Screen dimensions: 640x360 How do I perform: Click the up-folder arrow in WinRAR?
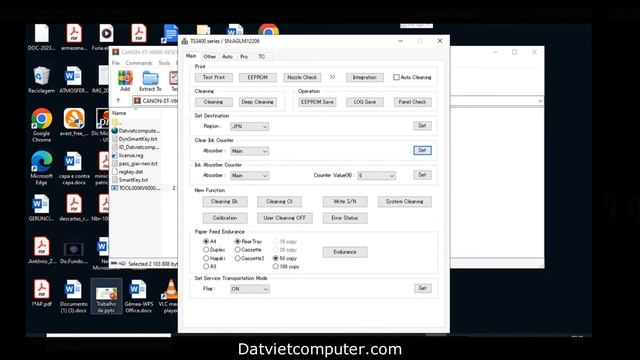118,100
